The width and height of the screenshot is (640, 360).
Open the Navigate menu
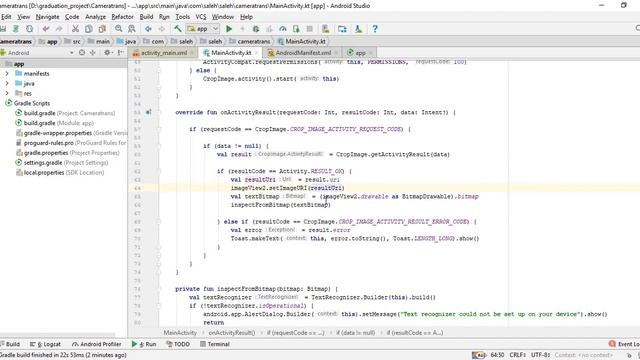pos(47,17)
